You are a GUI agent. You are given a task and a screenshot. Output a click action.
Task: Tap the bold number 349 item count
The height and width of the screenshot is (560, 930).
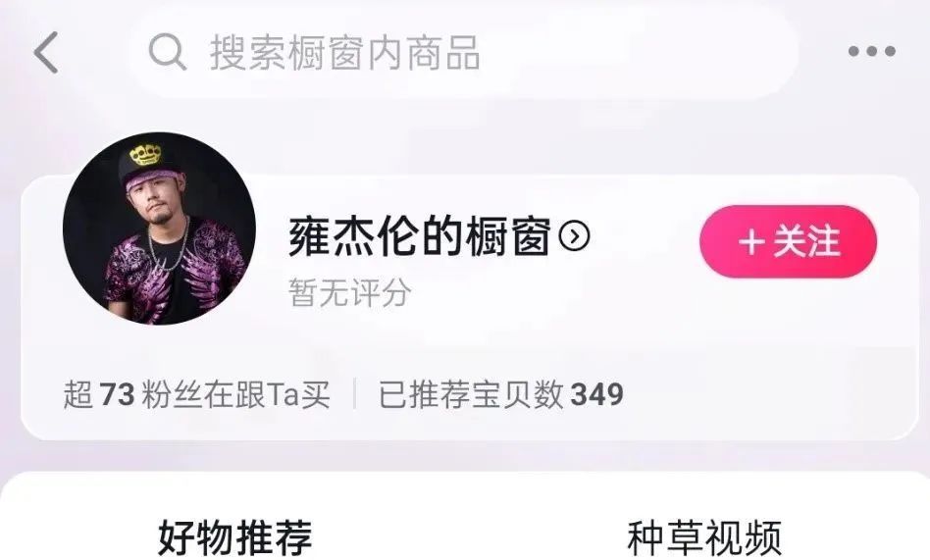[596, 394]
